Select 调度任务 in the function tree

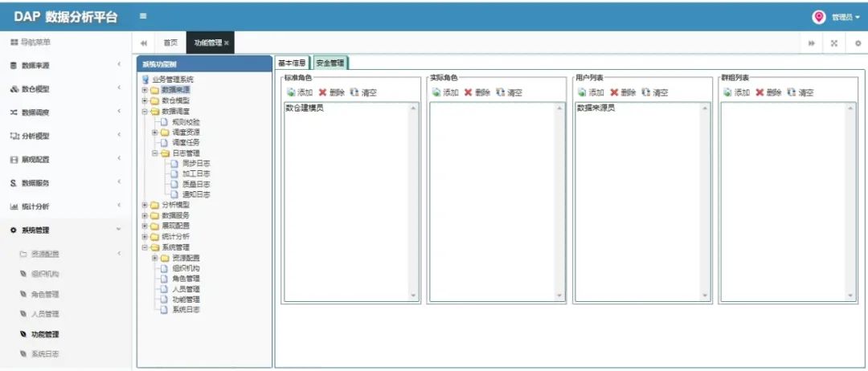186,143
